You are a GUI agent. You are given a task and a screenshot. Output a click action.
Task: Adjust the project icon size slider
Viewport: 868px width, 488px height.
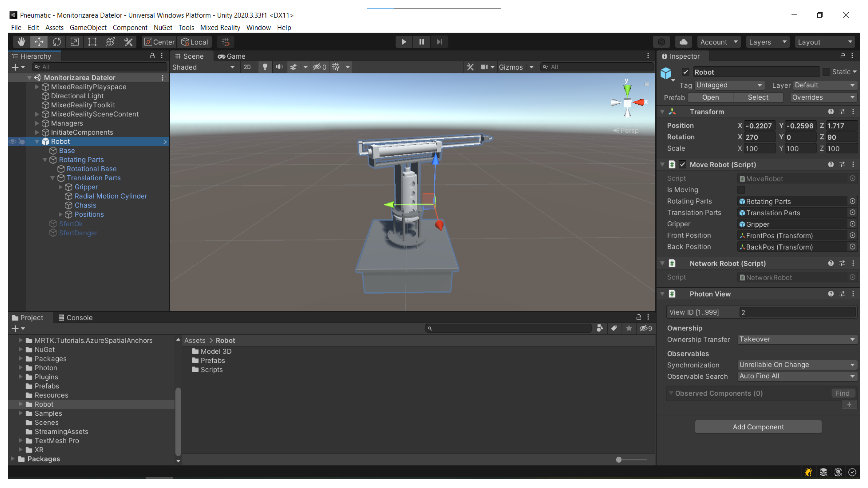[x=619, y=459]
